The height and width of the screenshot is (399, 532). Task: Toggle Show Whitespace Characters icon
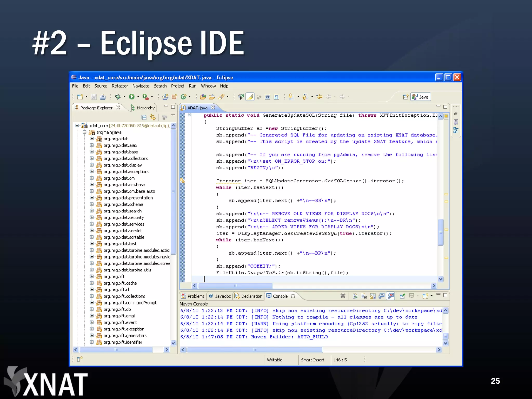(x=276, y=97)
